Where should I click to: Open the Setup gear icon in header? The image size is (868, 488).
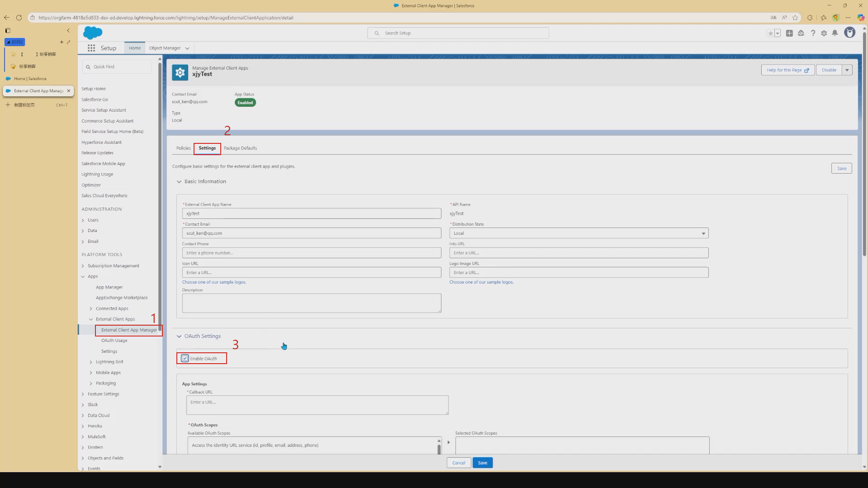824,33
